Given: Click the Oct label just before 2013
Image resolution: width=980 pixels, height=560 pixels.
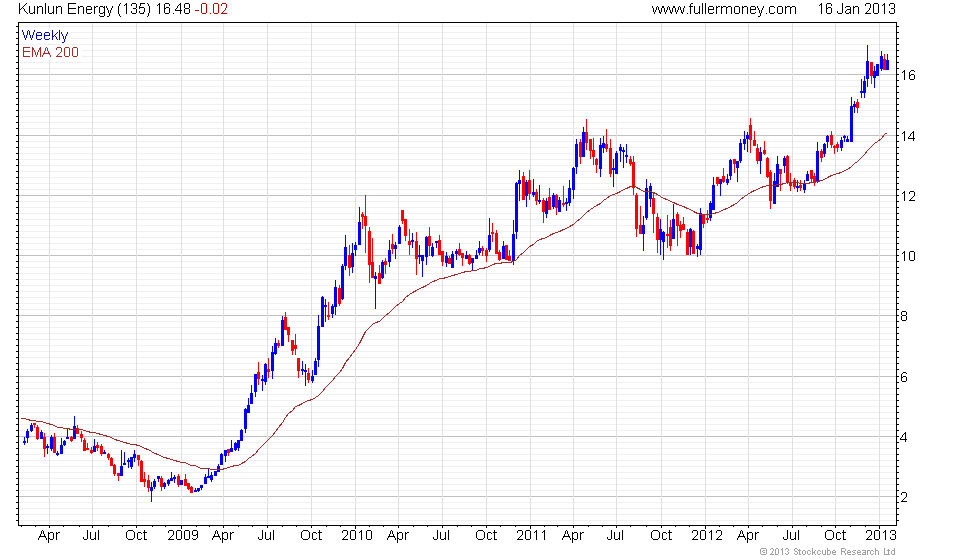Looking at the screenshot, I should click(x=836, y=536).
